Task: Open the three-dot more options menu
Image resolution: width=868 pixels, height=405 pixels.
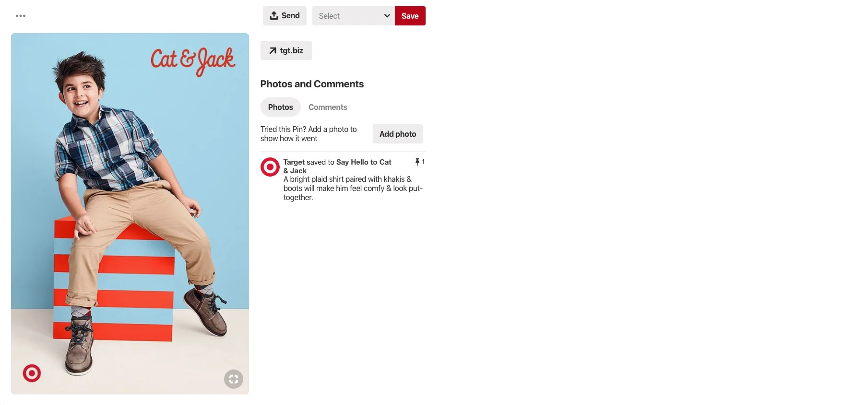Action: (21, 16)
